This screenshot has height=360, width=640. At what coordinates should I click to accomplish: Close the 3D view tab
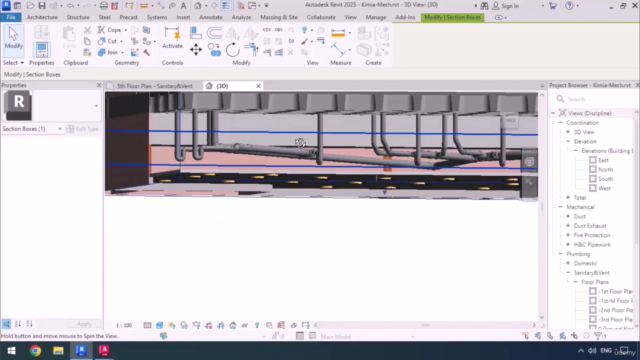click(x=258, y=86)
